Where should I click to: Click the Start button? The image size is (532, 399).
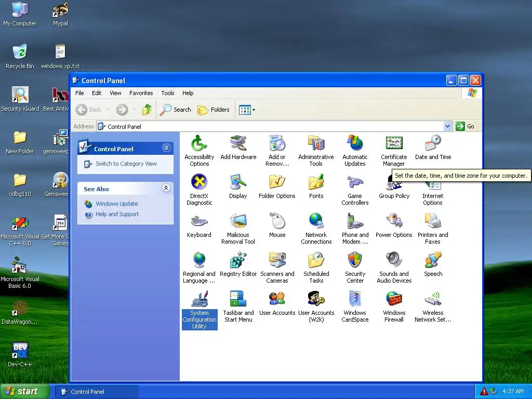(25, 392)
